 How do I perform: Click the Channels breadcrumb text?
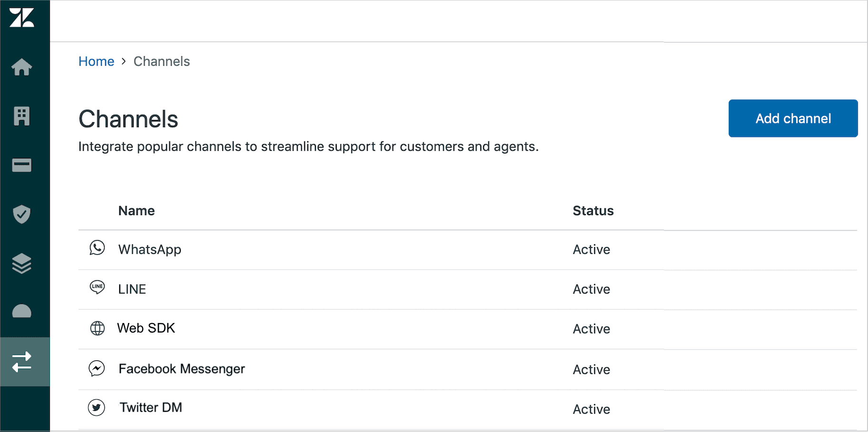tap(162, 61)
